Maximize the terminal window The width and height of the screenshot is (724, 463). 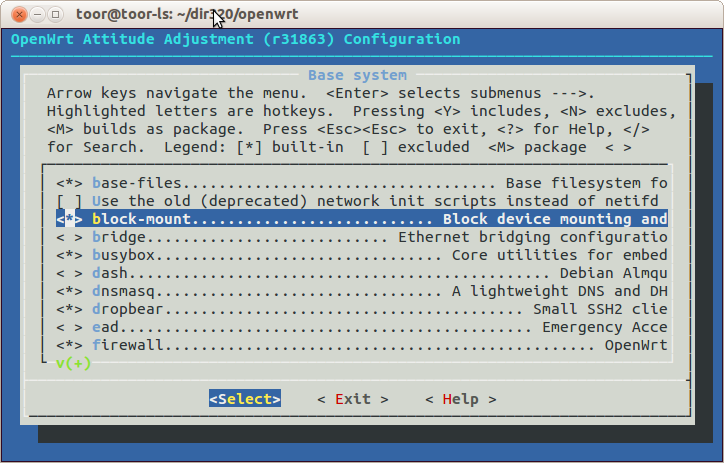click(55, 15)
